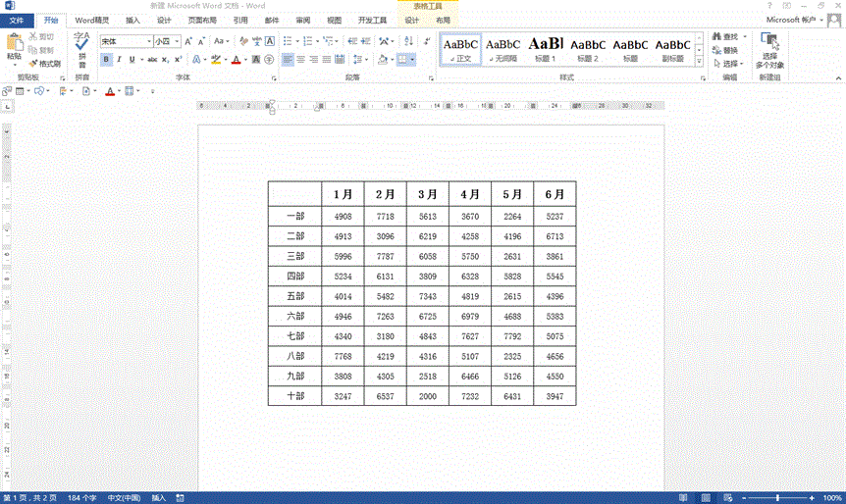Toggle Italic formatting

[x=119, y=60]
